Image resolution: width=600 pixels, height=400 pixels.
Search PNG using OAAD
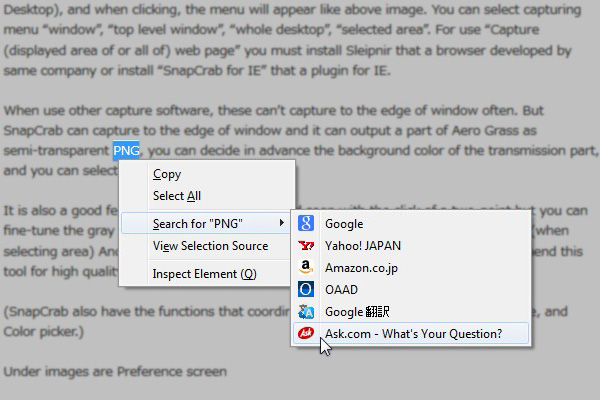coord(411,289)
